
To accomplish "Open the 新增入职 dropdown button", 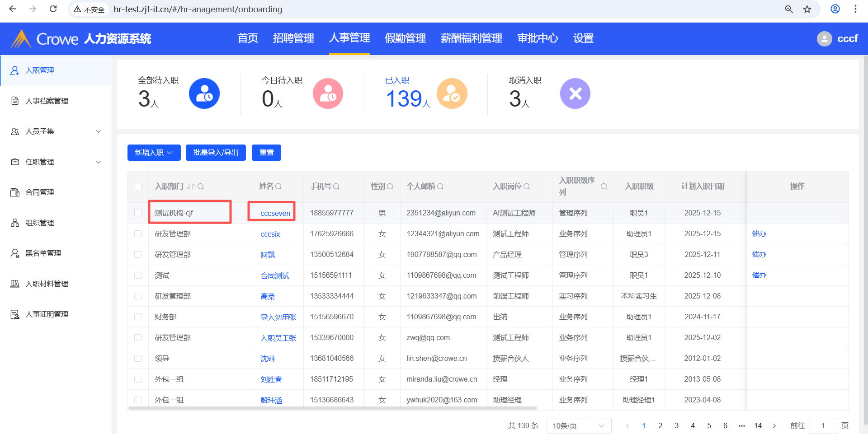I will [154, 153].
